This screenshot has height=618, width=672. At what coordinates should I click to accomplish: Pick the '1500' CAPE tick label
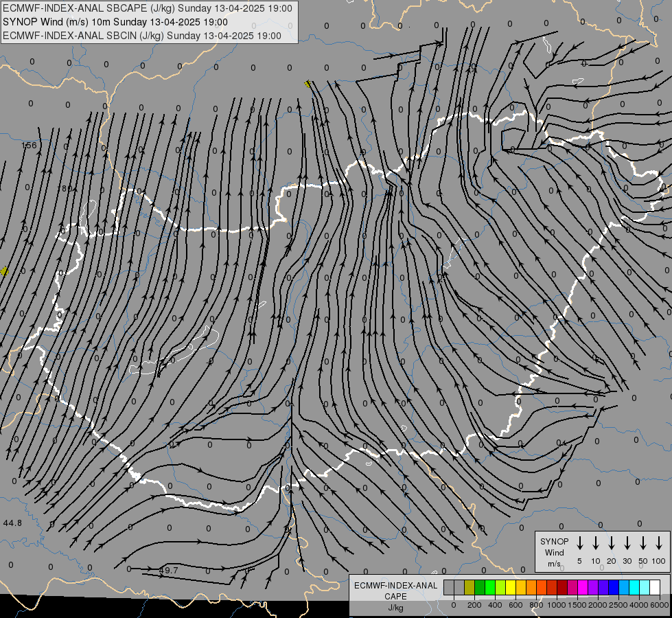tap(577, 605)
